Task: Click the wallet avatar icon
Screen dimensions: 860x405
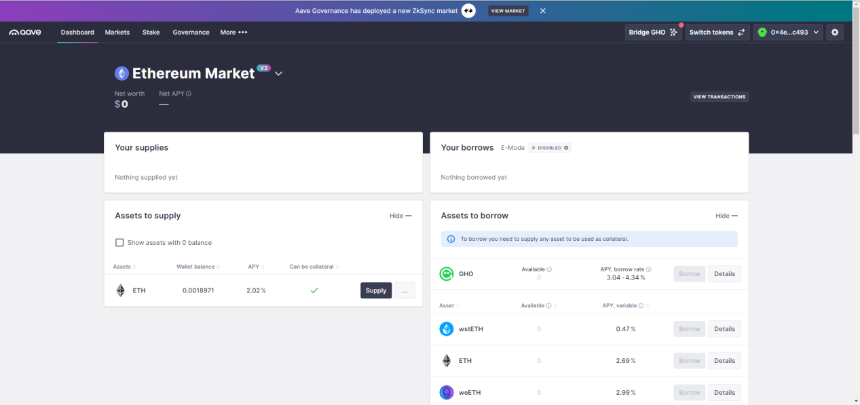Action: [x=762, y=32]
